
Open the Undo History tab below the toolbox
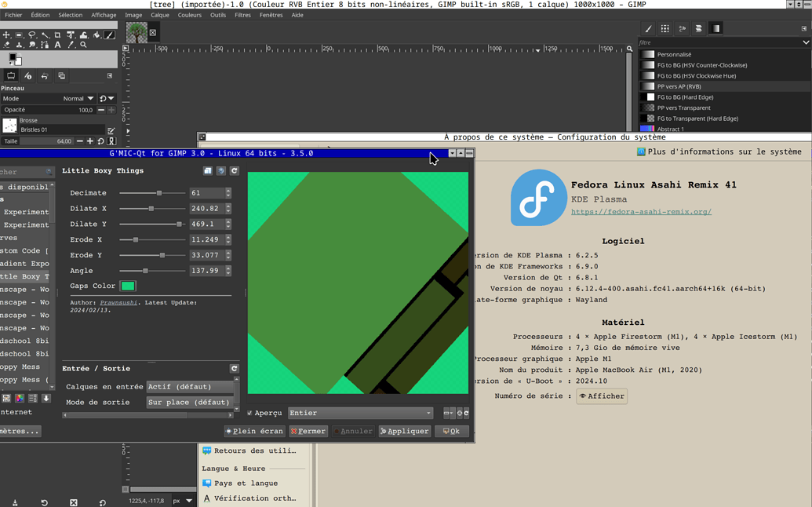45,75
